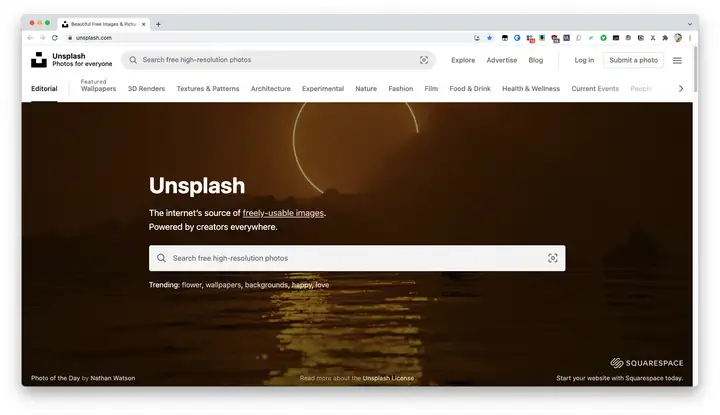
Task: Open the Food & Drink category
Action: pyautogui.click(x=470, y=89)
